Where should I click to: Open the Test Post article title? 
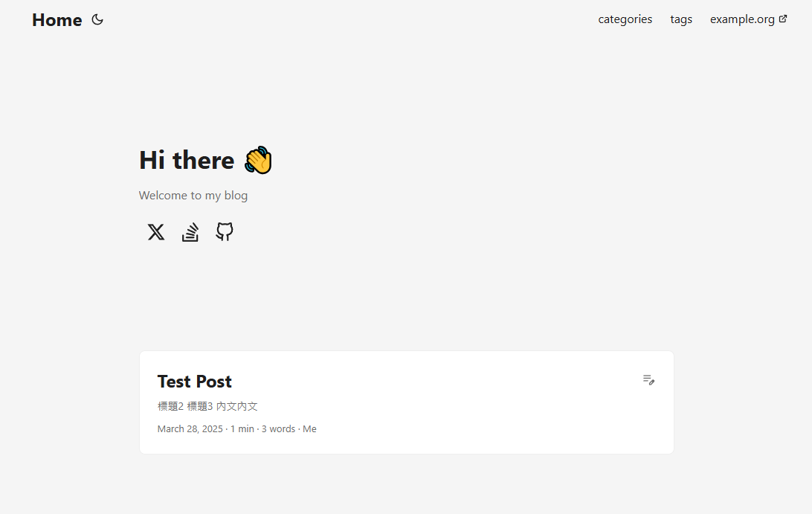(x=194, y=382)
